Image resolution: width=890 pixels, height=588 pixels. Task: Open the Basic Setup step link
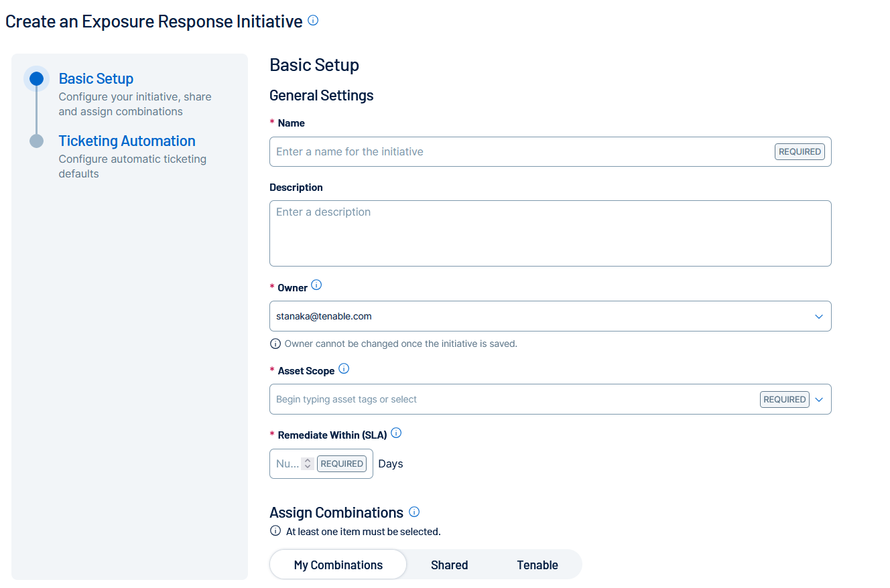point(96,79)
